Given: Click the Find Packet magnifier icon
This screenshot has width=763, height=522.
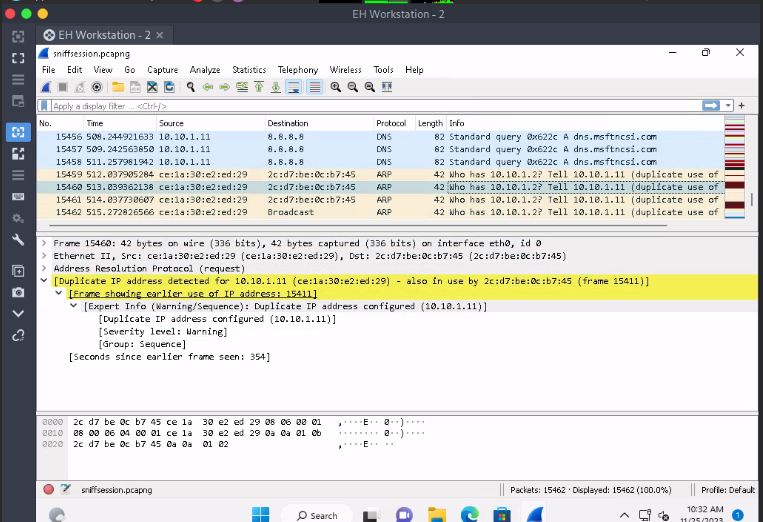Looking at the screenshot, I should tap(192, 87).
